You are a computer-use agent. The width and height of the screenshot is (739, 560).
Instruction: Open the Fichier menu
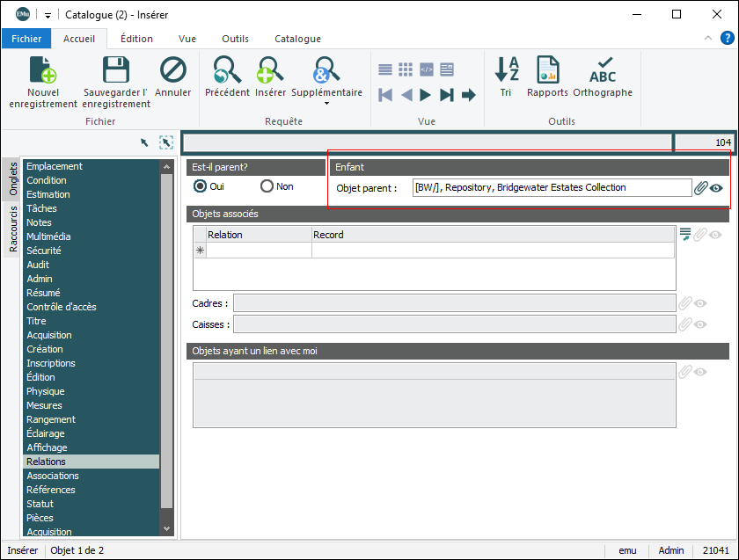(26, 39)
